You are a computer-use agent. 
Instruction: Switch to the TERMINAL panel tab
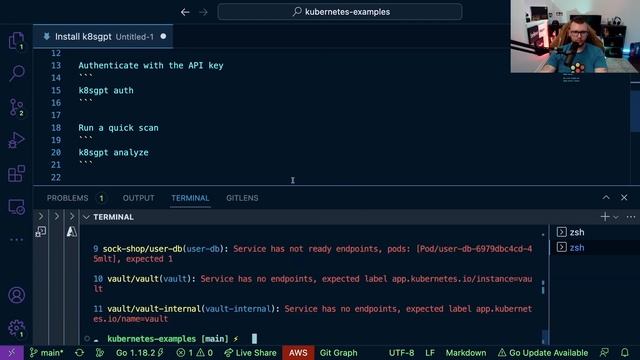[x=190, y=198]
